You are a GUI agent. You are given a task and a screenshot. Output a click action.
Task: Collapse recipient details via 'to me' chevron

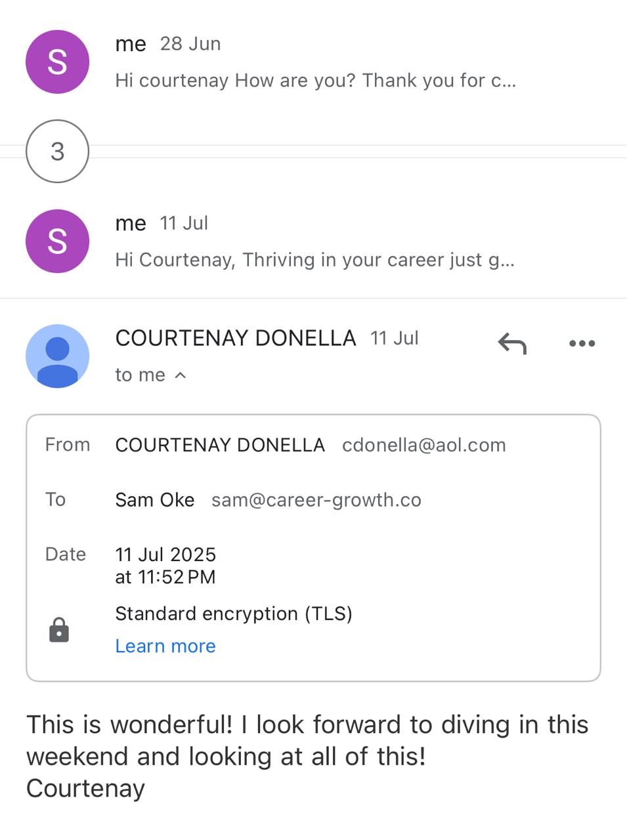tap(181, 375)
